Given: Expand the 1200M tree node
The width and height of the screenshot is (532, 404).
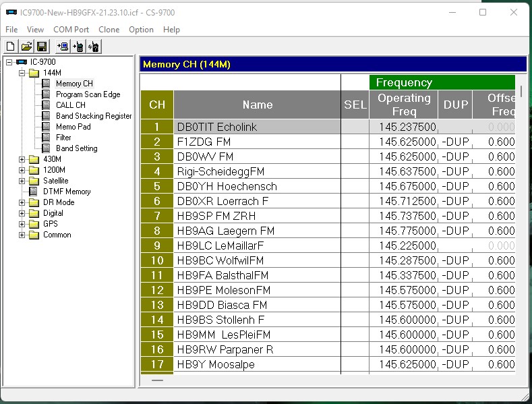Looking at the screenshot, I should [x=22, y=170].
